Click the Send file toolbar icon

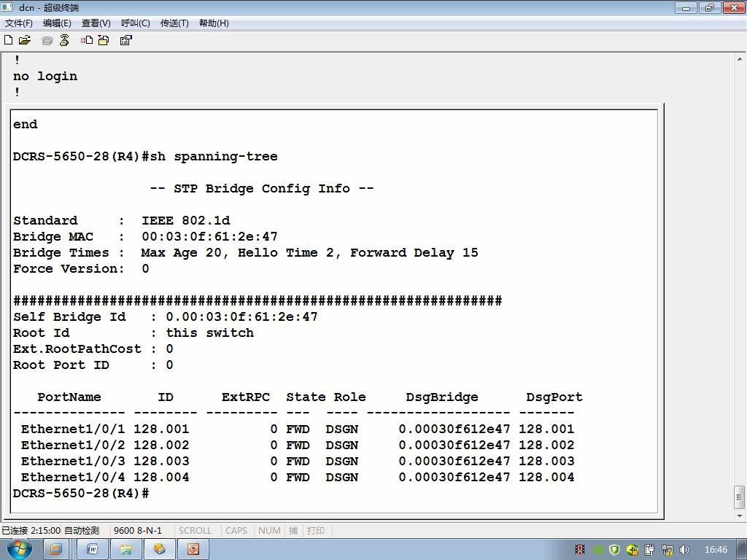tap(87, 40)
